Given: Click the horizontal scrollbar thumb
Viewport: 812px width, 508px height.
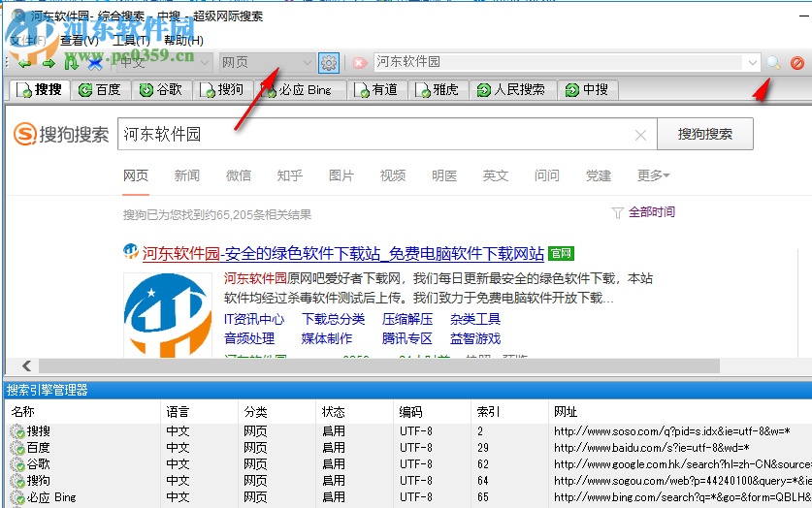Looking at the screenshot, I should click(x=379, y=365).
